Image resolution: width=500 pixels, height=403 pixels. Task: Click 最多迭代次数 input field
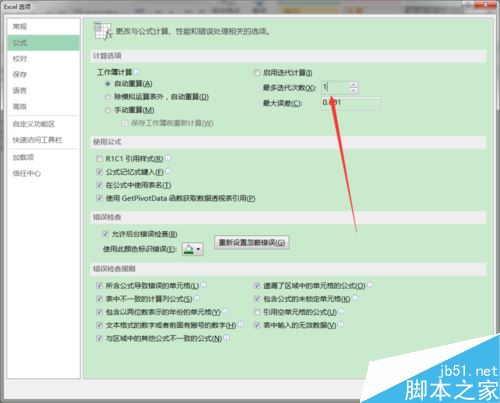[x=336, y=88]
